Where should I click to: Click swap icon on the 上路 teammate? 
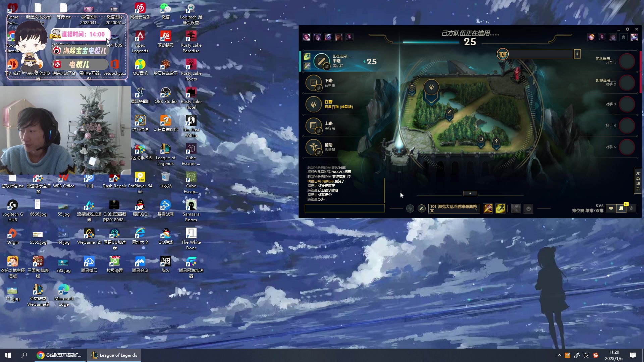pyautogui.click(x=319, y=131)
